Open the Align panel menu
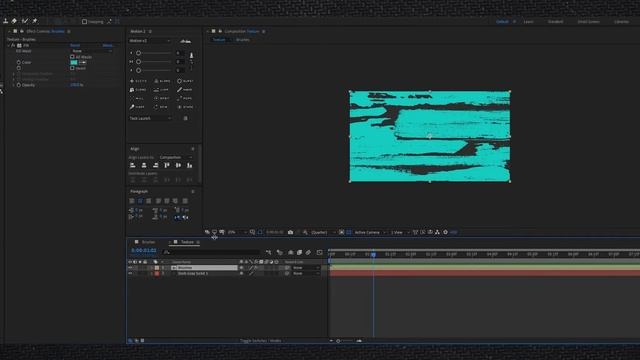Screen dimensions: 640x360 tap(193, 149)
